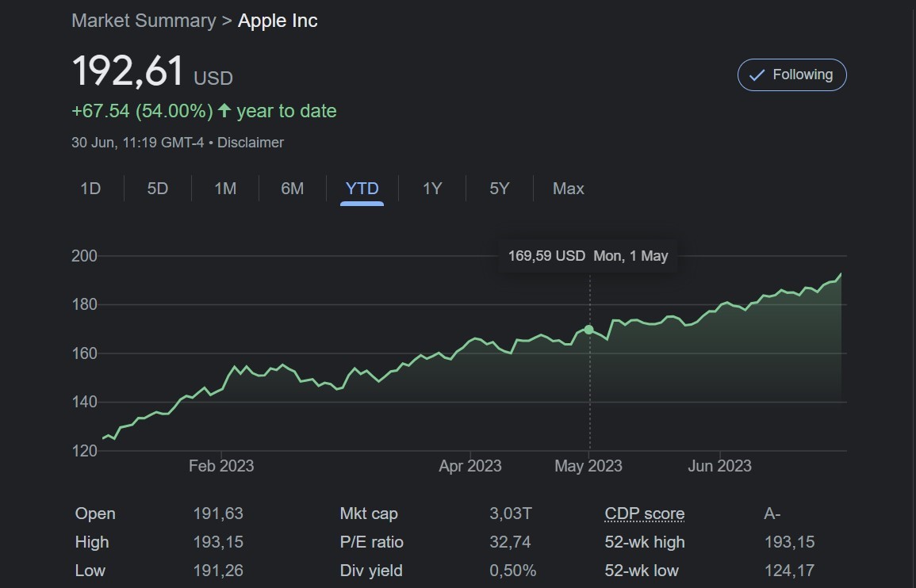Click the +67.54 (54.00%) change text

click(x=142, y=111)
